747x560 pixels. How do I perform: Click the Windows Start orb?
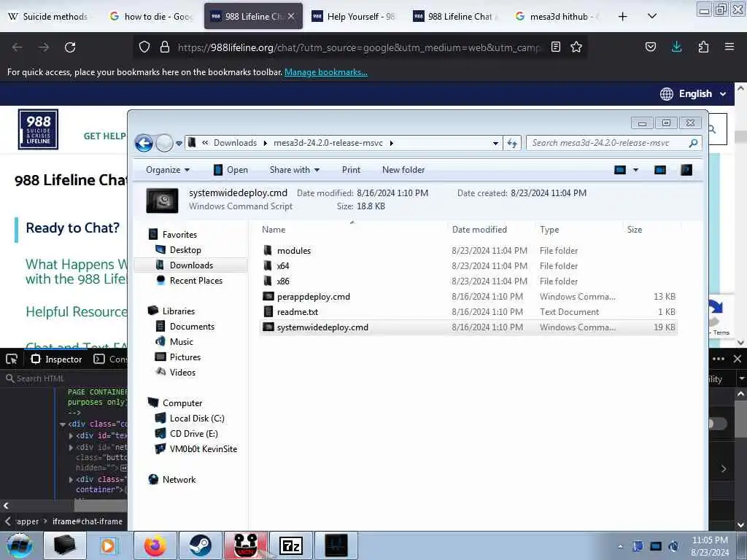click(19, 545)
